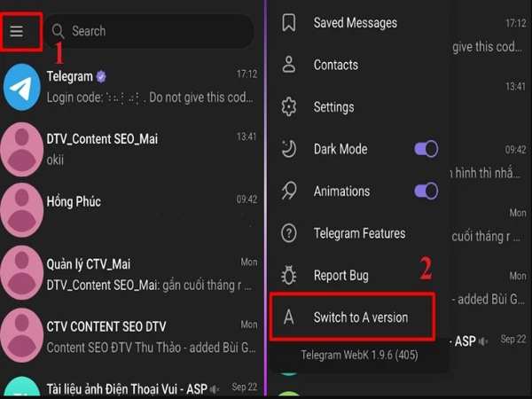Click the Contacts person icon
The width and height of the screenshot is (532, 399).
click(289, 65)
